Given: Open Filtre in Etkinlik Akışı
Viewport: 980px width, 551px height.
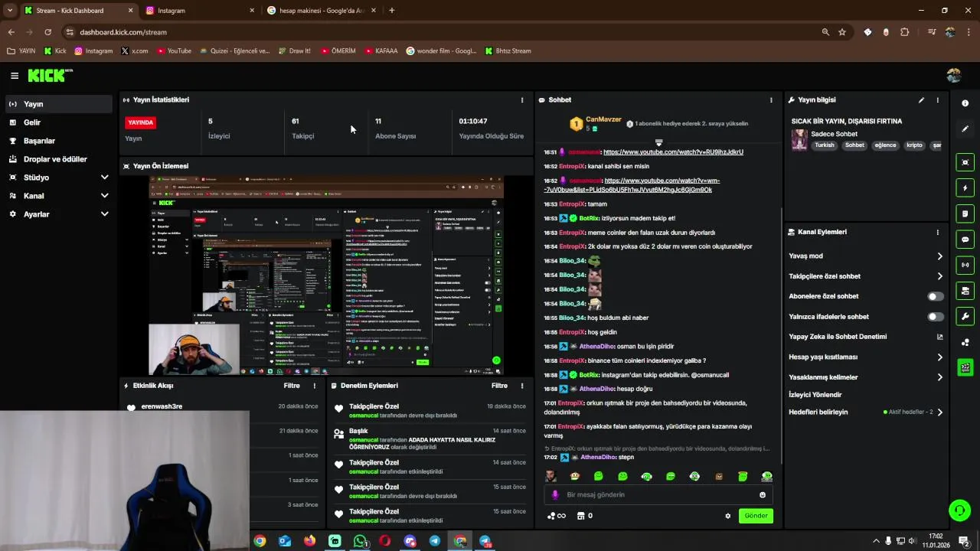Looking at the screenshot, I should (x=292, y=386).
